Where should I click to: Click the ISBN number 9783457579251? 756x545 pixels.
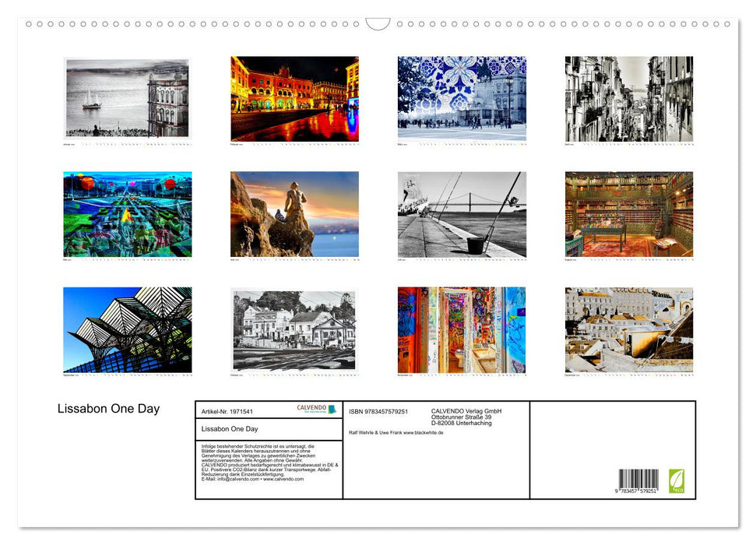385,411
